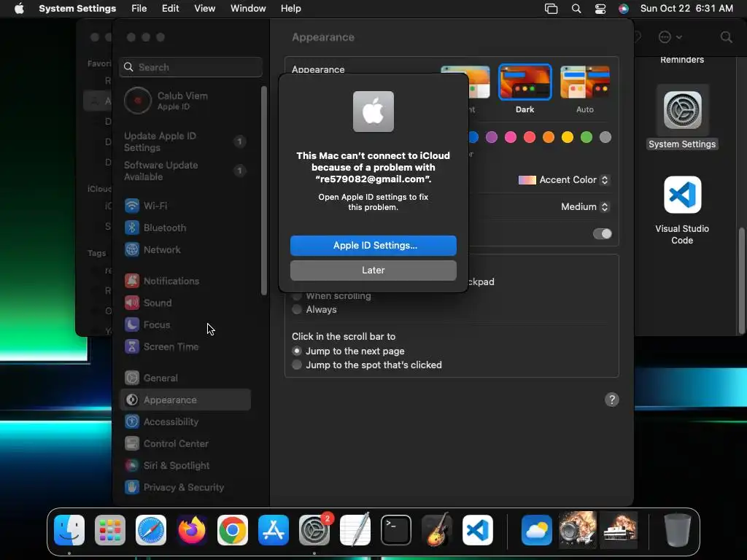Pick the graphite accent color
The image size is (747, 560).
pyautogui.click(x=605, y=137)
